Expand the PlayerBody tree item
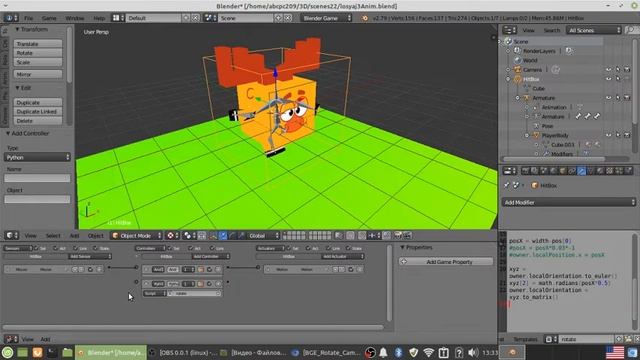The image size is (640, 360). [x=527, y=135]
